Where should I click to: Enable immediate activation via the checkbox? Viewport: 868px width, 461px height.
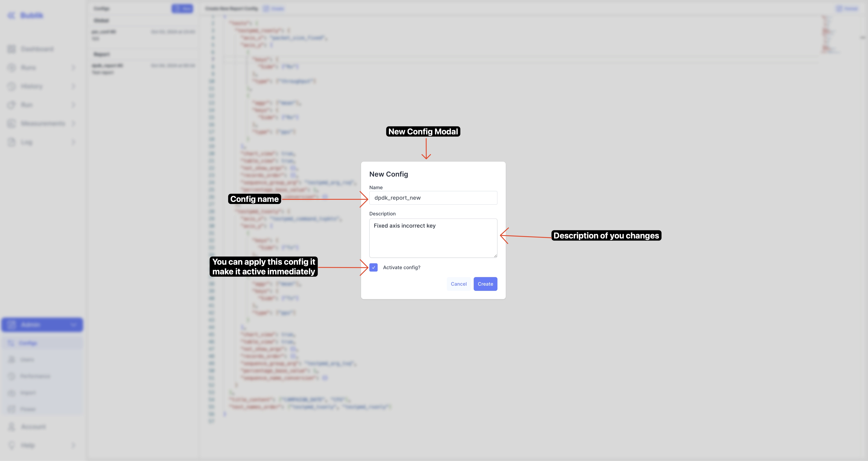pos(374,267)
